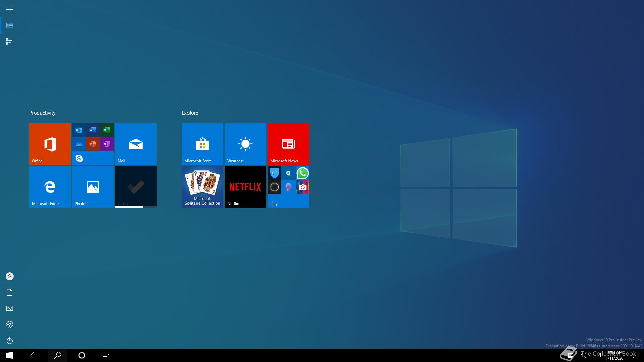This screenshot has width=644, height=362.
Task: Launch Word from the small tile
Action: [93, 130]
